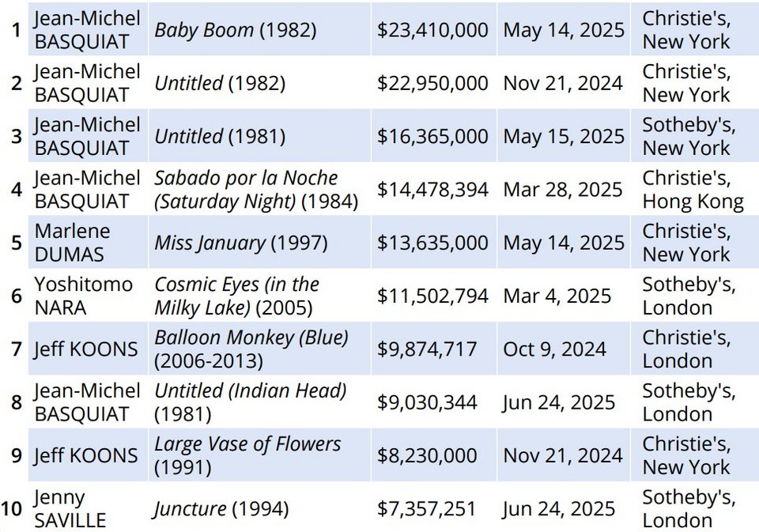Viewport: 759px width, 532px height.
Task: Select the Juncture (1994) title
Action: [x=221, y=508]
